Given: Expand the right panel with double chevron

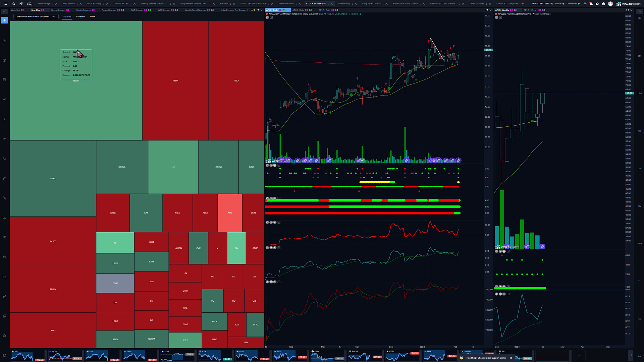Looking at the screenshot, I should (x=639, y=11).
